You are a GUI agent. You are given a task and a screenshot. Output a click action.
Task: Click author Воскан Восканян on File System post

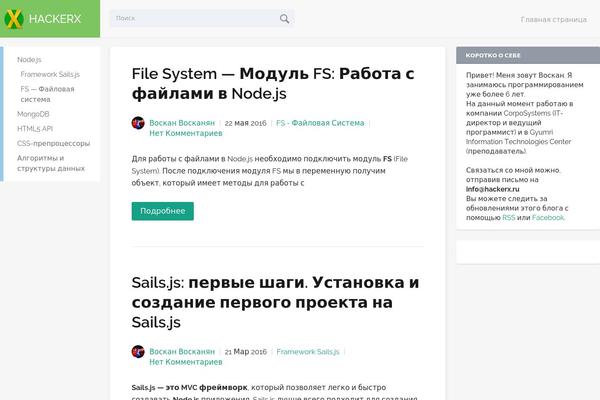point(182,123)
